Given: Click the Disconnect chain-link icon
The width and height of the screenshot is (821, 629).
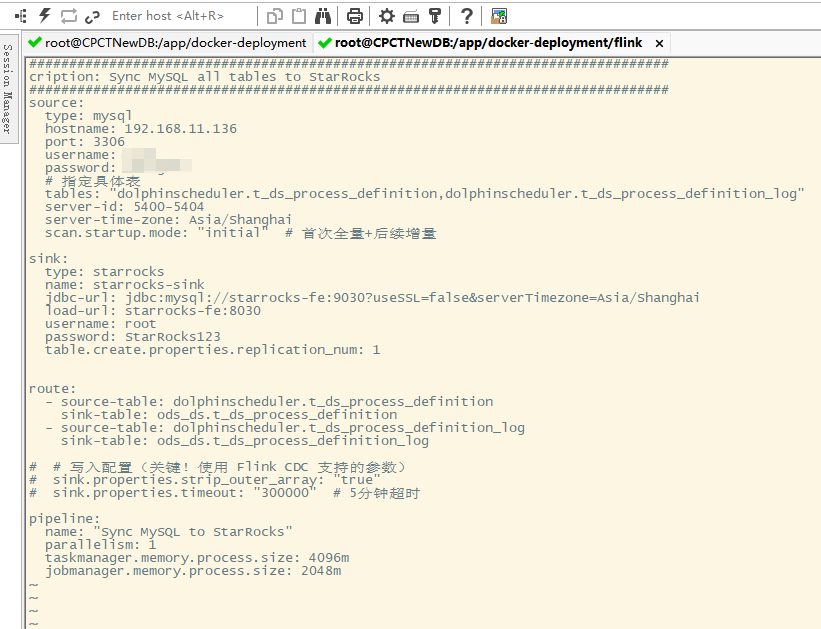Looking at the screenshot, I should [92, 16].
